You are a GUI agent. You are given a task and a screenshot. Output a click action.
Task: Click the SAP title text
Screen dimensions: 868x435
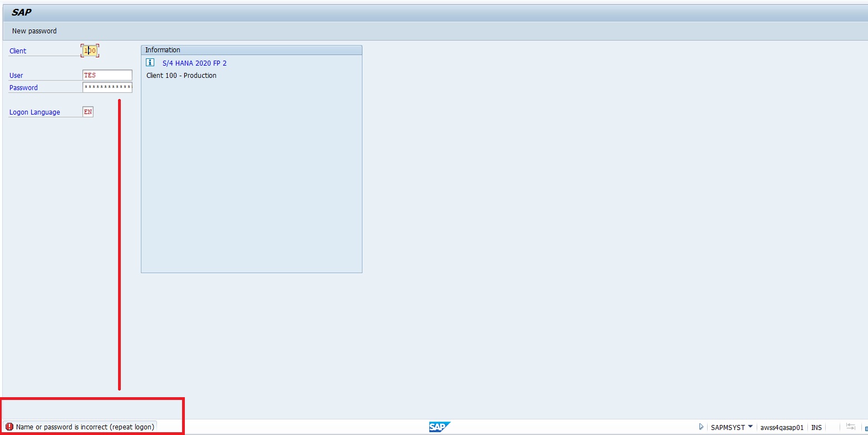pyautogui.click(x=22, y=12)
